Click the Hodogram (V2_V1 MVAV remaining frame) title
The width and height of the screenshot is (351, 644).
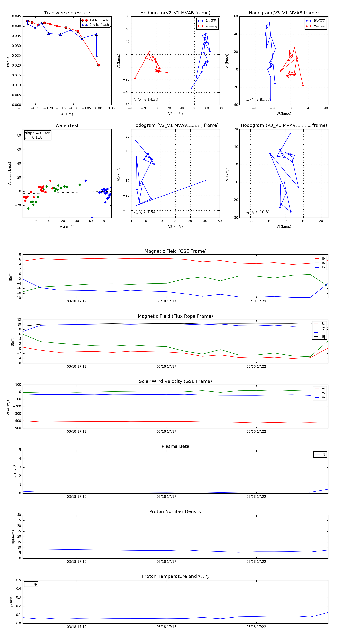[x=175, y=125]
